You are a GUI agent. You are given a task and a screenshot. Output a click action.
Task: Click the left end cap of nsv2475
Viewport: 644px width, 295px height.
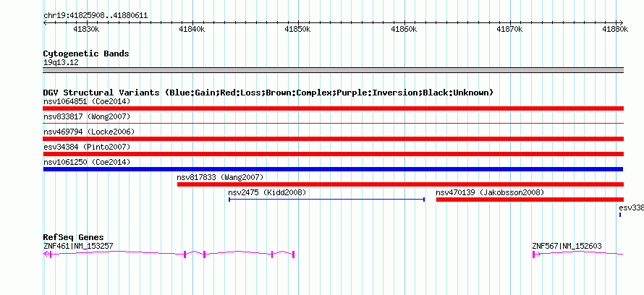pos(229,200)
